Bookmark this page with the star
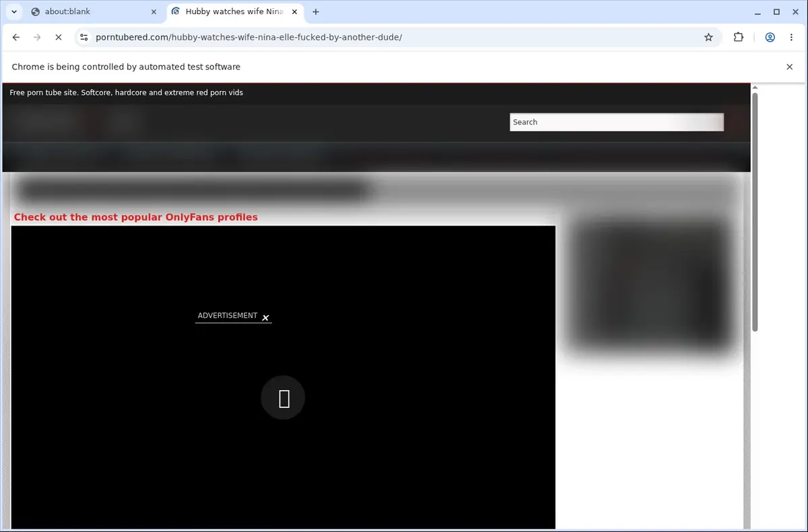 (x=708, y=37)
